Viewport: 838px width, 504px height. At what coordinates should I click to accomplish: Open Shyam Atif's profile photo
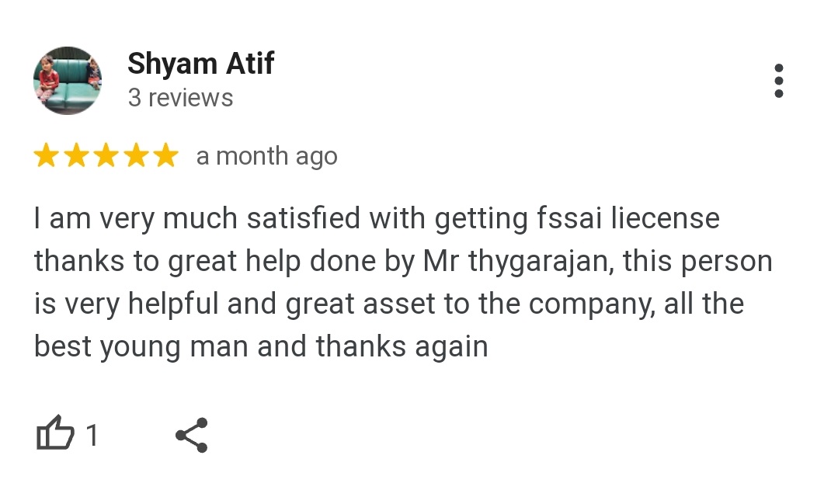tap(68, 81)
